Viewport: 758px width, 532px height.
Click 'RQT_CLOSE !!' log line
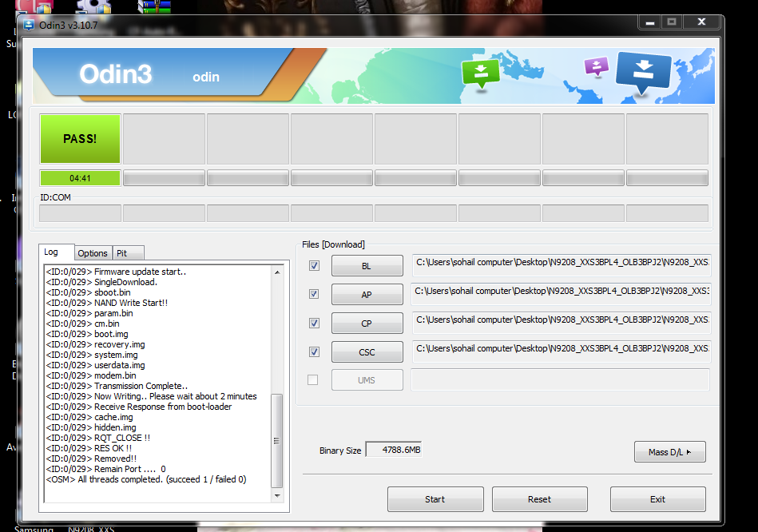[x=98, y=438]
